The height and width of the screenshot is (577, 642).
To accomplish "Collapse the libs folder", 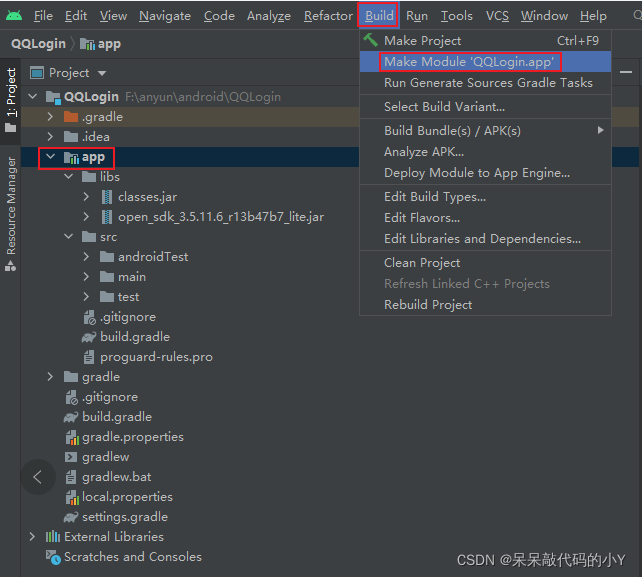I will (69, 176).
